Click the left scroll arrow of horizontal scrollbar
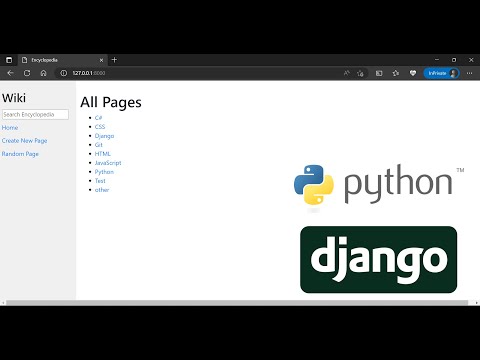The height and width of the screenshot is (360, 480). 3,303
